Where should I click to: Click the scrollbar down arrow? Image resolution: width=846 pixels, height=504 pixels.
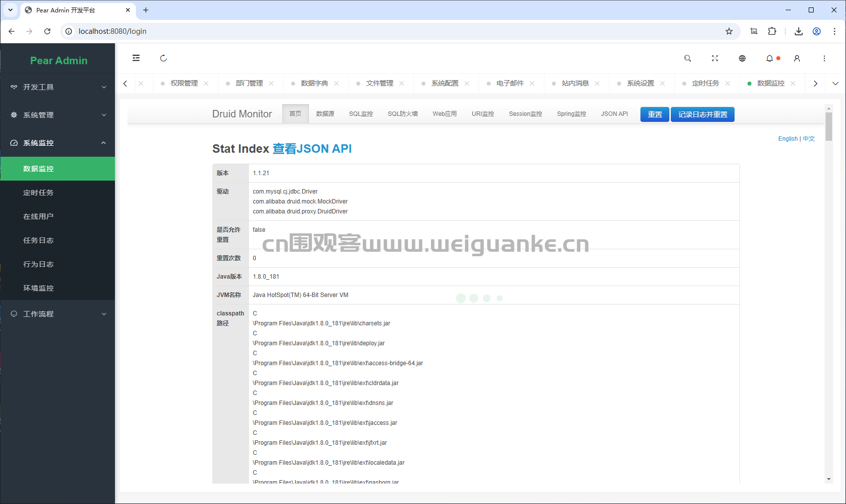829,479
